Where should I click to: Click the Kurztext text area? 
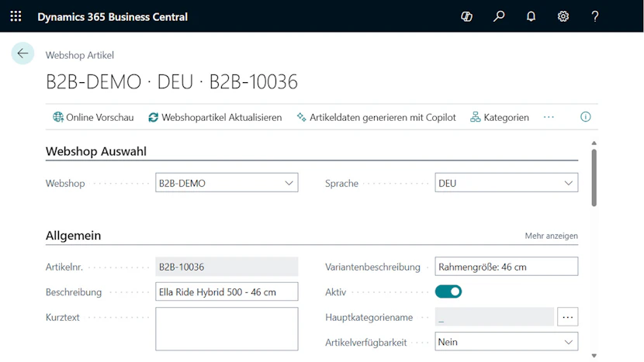click(x=227, y=329)
